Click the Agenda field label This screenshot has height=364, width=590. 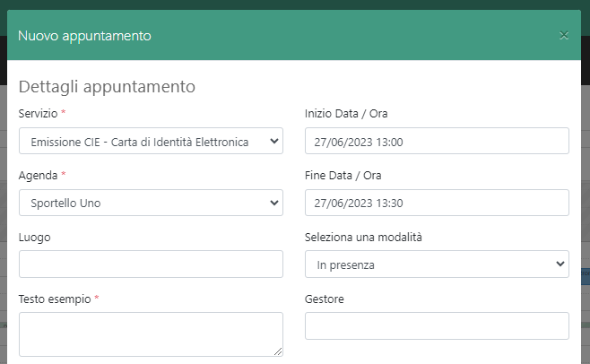coord(37,176)
